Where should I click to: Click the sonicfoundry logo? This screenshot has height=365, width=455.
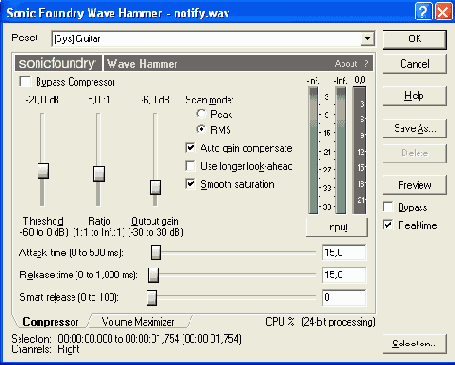[x=58, y=63]
